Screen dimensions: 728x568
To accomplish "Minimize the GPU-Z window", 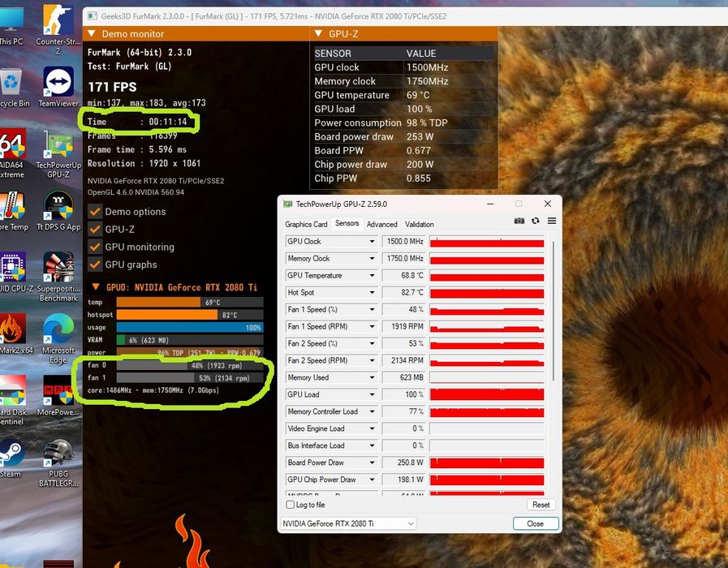I will 490,204.
